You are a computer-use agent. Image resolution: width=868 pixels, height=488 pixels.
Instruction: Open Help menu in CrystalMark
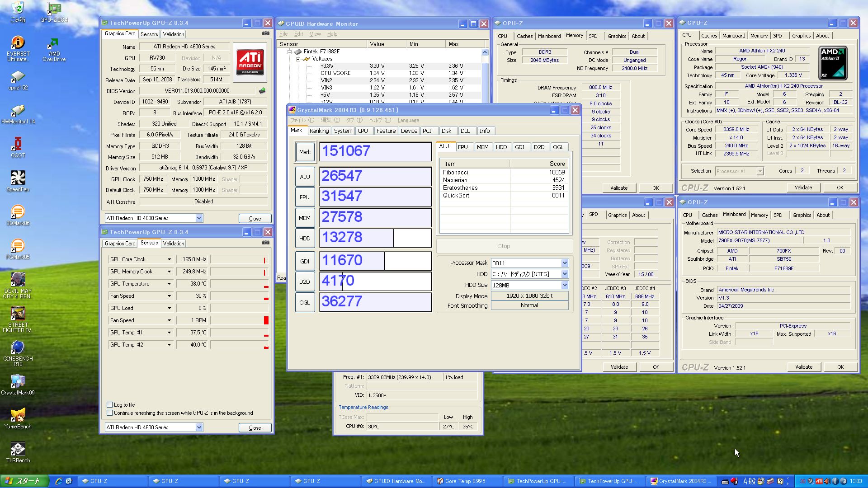[380, 120]
